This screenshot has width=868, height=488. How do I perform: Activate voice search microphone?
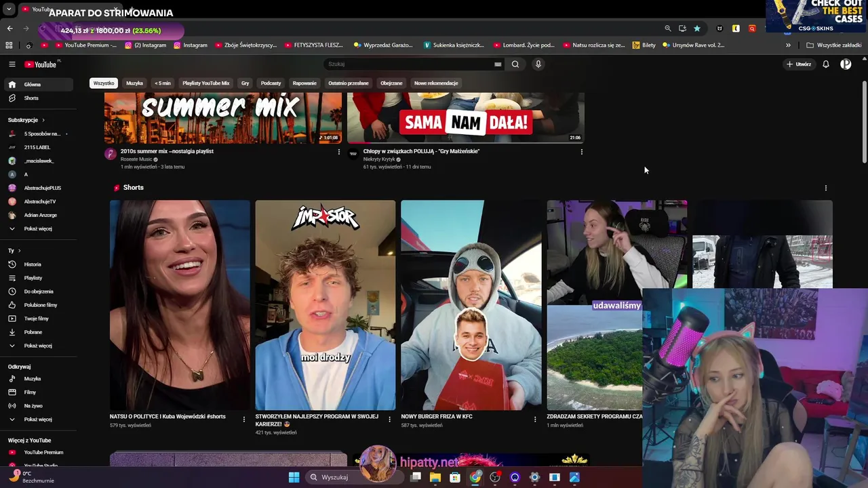point(538,64)
